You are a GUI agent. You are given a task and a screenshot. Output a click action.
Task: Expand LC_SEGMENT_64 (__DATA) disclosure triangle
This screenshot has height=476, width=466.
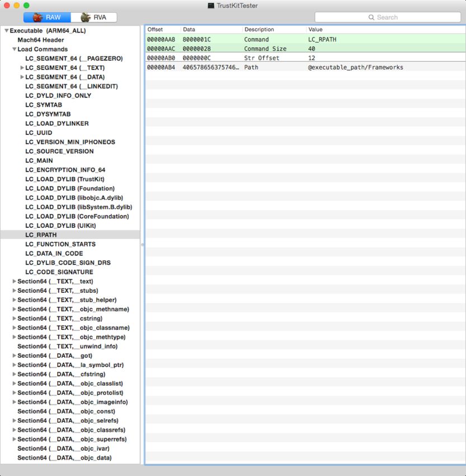(22, 77)
